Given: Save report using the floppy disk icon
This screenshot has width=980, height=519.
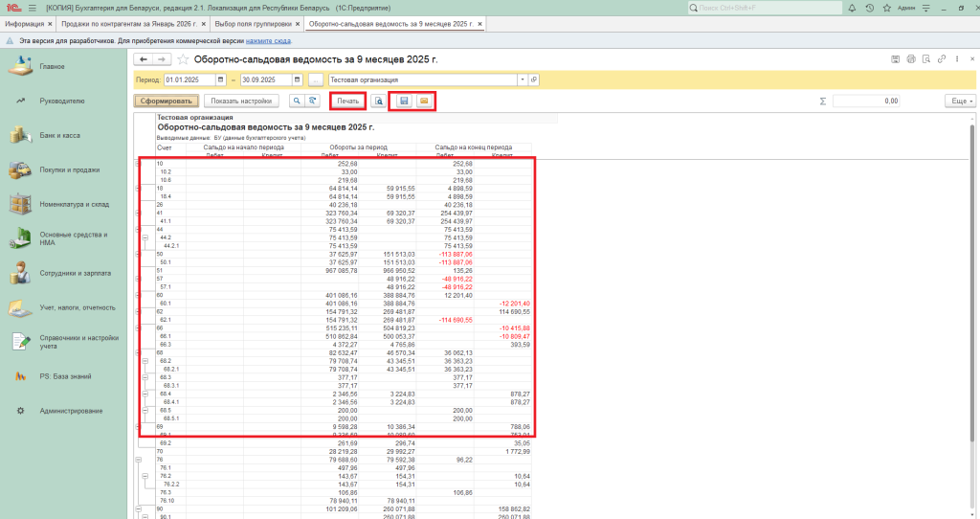Looking at the screenshot, I should click(x=404, y=101).
